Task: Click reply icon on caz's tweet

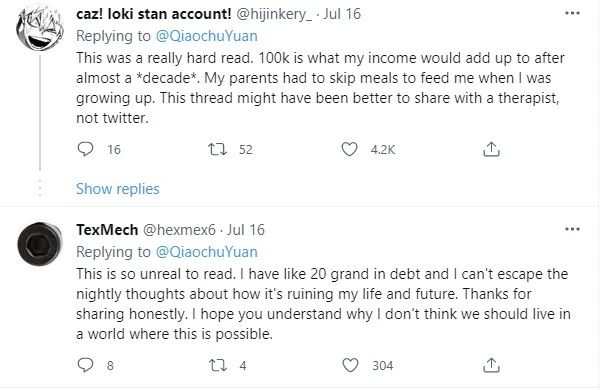Action: [85, 149]
